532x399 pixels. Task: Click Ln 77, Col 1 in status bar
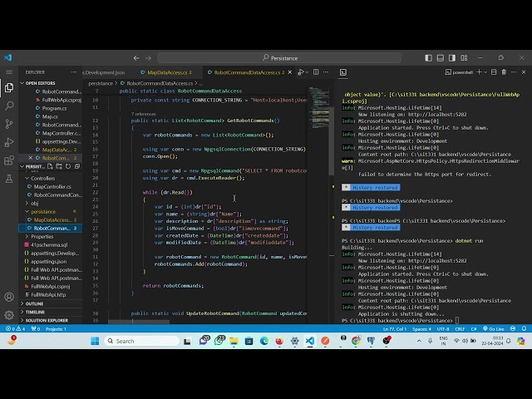(x=395, y=329)
